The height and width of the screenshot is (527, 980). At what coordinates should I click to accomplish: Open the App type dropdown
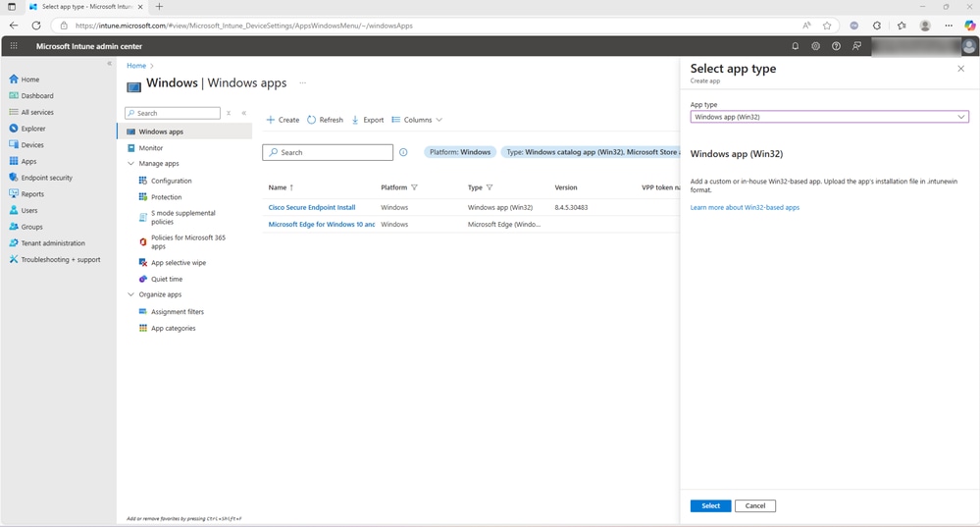coord(829,117)
